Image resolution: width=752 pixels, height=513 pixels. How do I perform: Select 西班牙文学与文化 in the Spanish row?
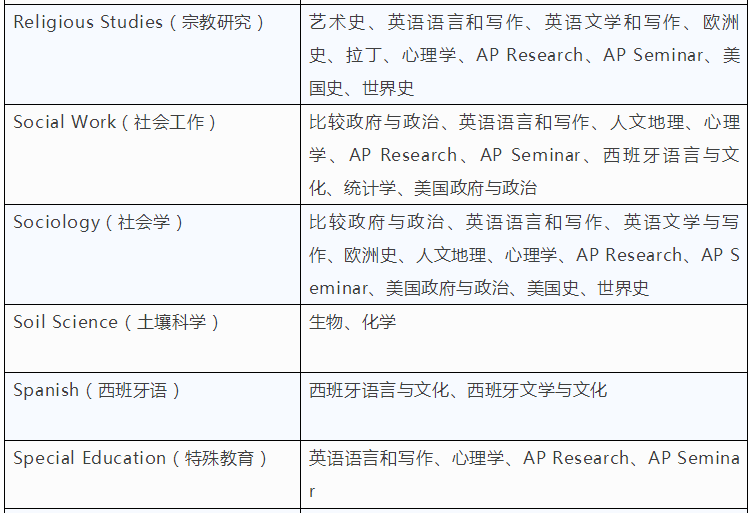click(x=537, y=390)
